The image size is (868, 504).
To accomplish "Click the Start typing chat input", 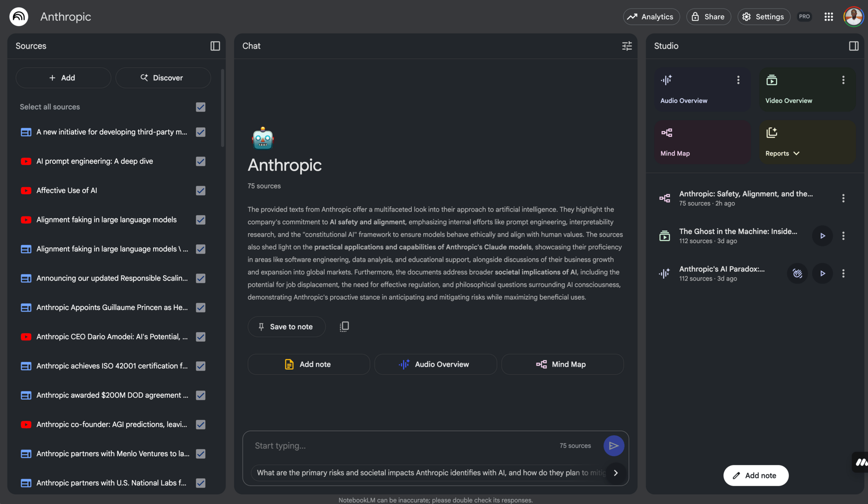I will click(x=402, y=446).
